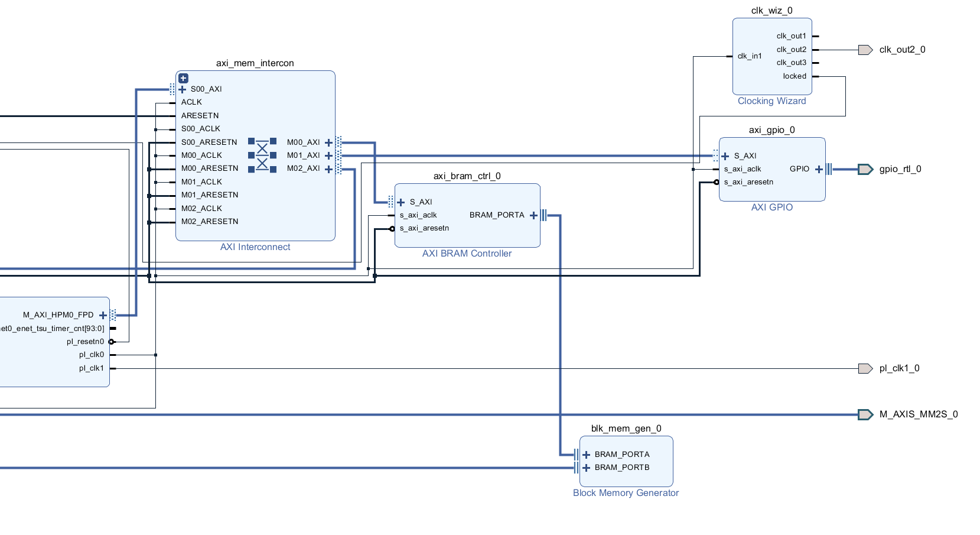Image resolution: width=980 pixels, height=535 pixels.
Task: Click the gpio_rtl_0 port label
Action: pyautogui.click(x=900, y=169)
